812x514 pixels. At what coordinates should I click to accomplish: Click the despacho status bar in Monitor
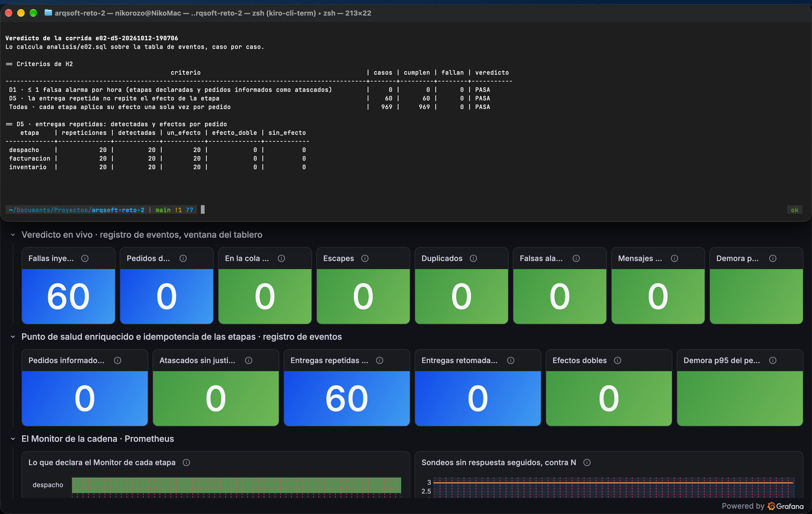point(236,485)
